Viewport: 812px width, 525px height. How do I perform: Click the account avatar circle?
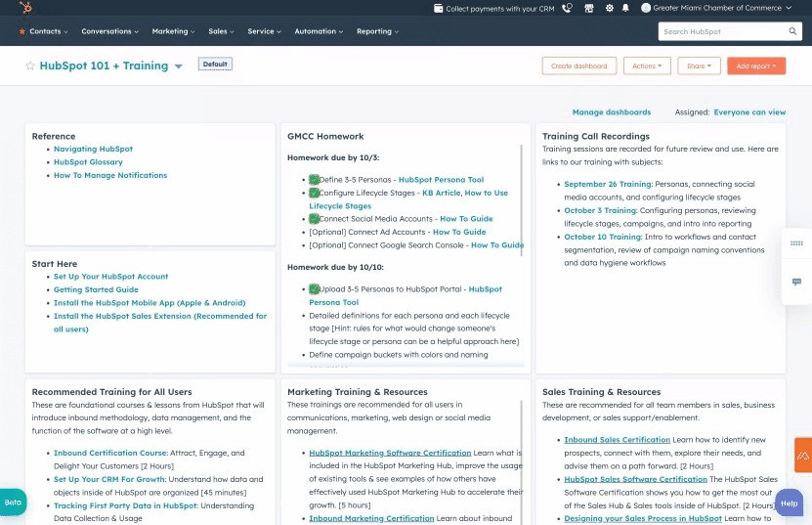click(x=646, y=8)
